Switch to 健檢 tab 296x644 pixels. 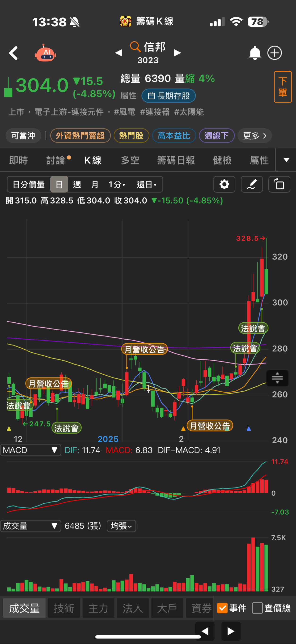click(x=222, y=160)
